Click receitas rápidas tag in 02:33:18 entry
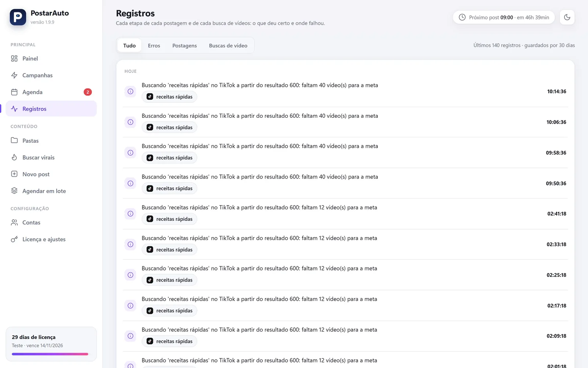Screen dimensions: 588x368 coord(169,250)
